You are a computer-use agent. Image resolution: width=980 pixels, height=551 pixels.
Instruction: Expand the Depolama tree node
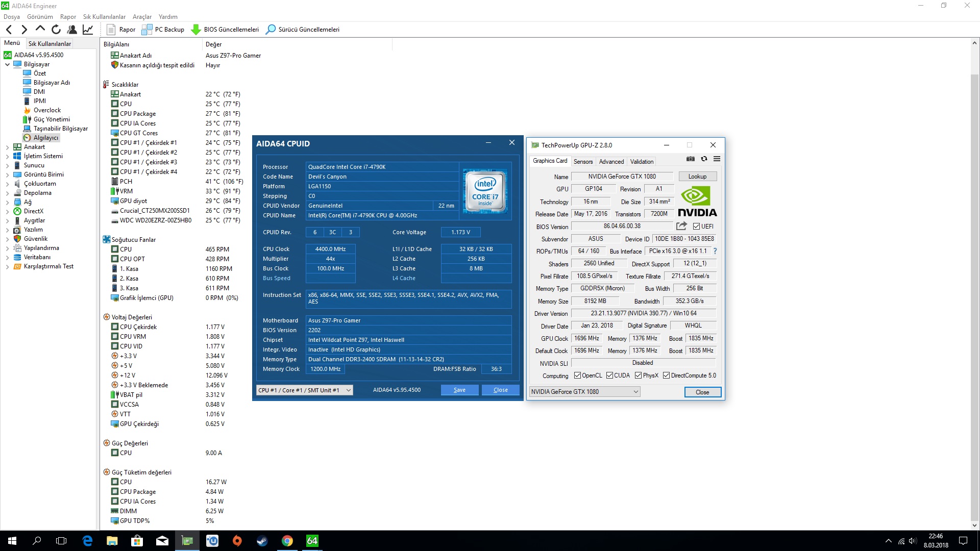[x=7, y=193]
